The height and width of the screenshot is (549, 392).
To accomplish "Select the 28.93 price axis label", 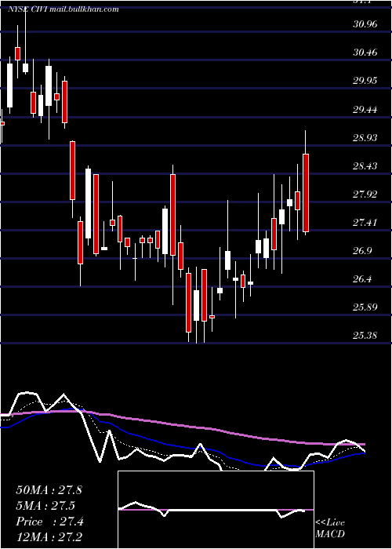I will (x=365, y=137).
